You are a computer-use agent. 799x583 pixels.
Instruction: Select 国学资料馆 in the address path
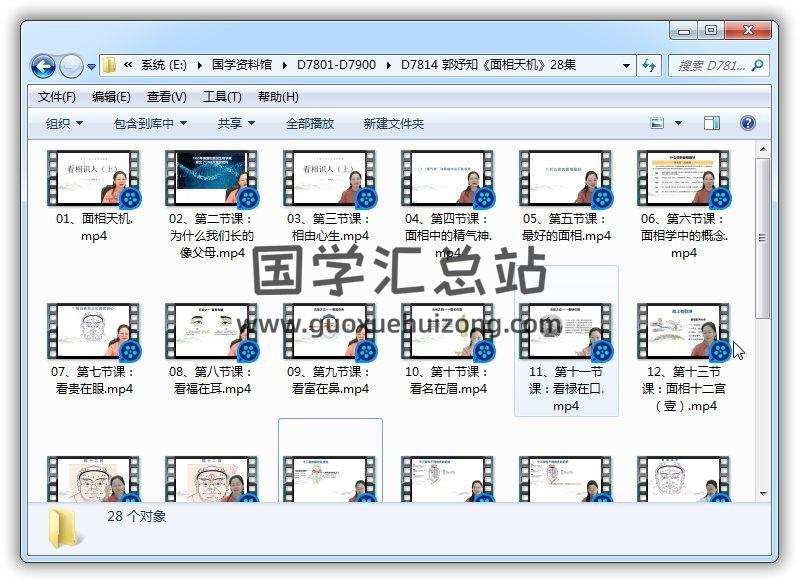[x=242, y=65]
